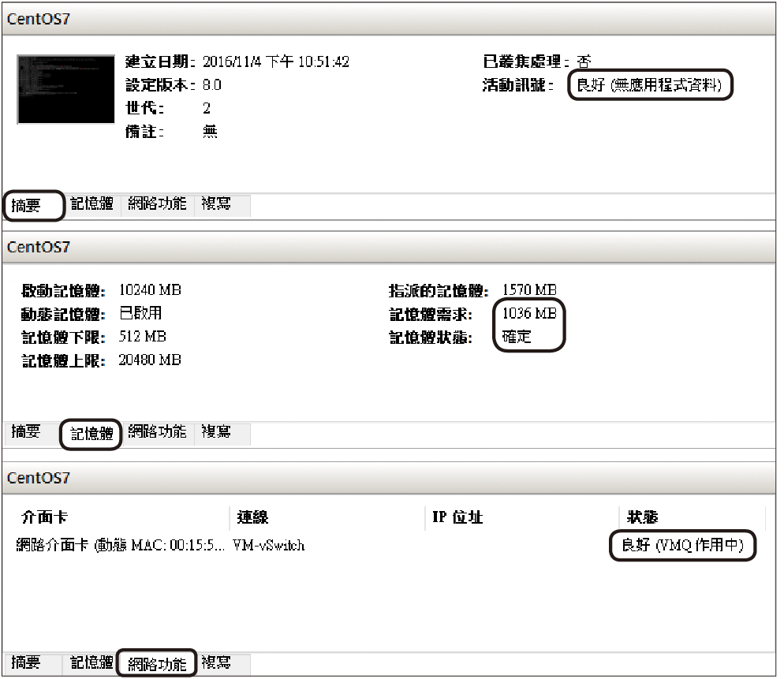Open 網路功能 tab below the creation-date pane
Screen dimensions: 784x679
(157, 204)
